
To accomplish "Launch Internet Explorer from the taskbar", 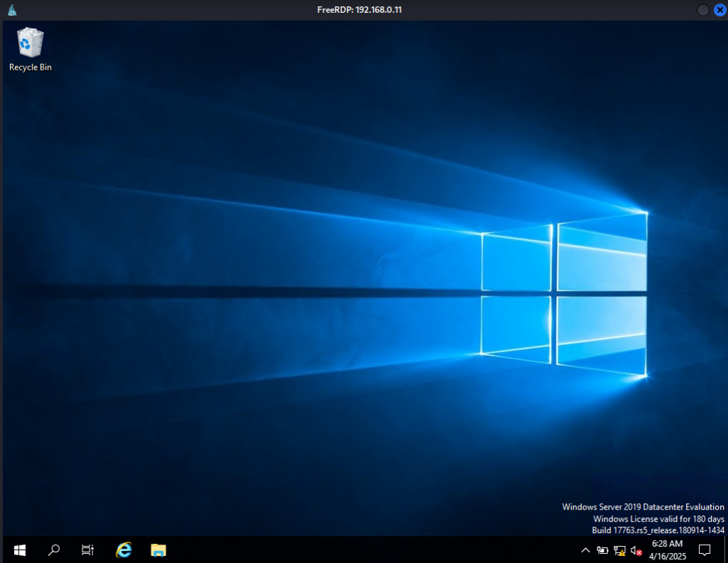I will coord(124,550).
